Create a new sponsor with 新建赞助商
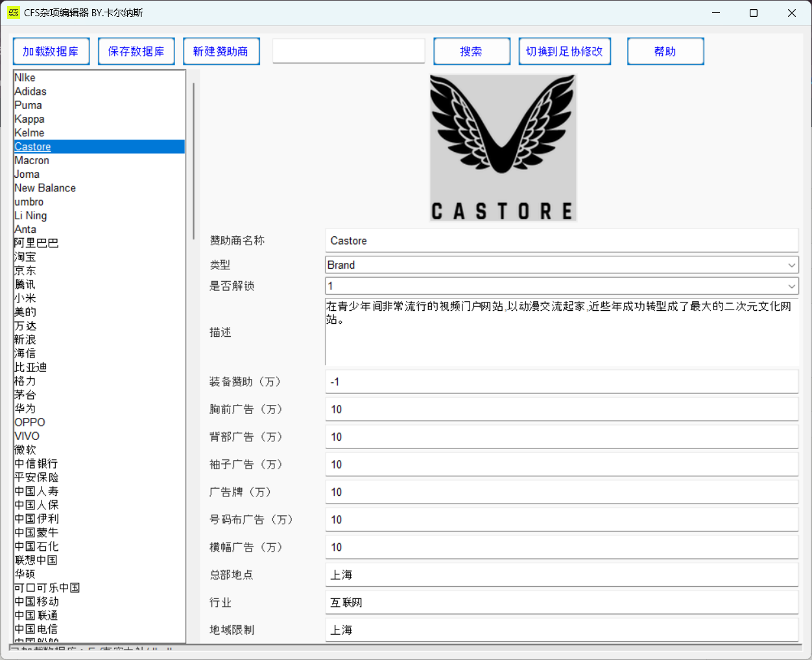 click(x=221, y=51)
